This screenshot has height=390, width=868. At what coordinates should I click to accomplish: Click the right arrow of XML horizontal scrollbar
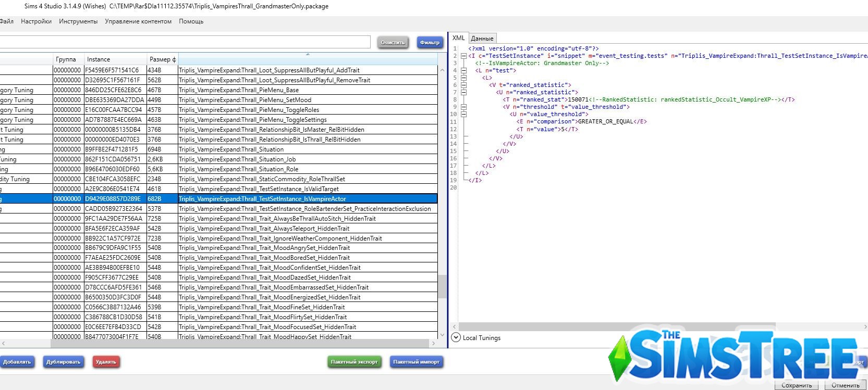point(865,327)
